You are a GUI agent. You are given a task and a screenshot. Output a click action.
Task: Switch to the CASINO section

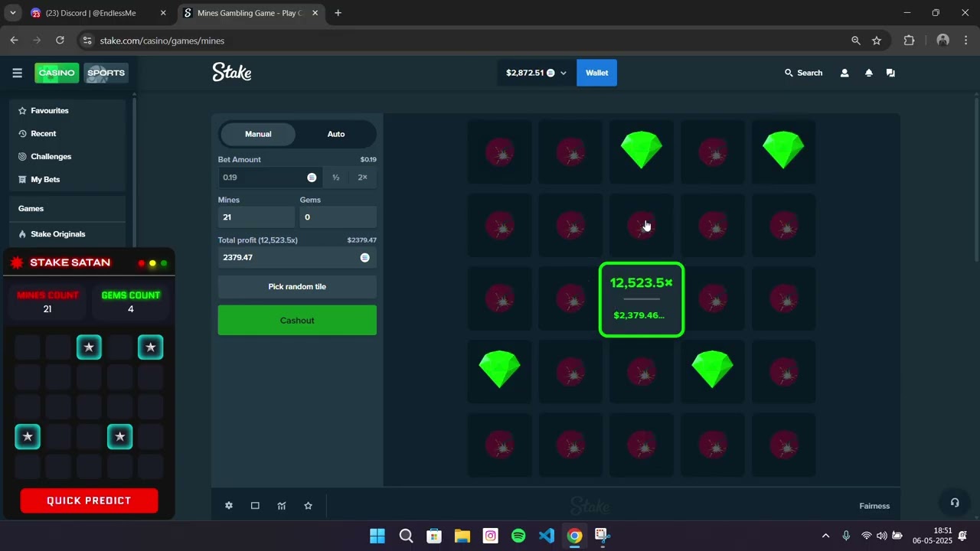coord(57,73)
